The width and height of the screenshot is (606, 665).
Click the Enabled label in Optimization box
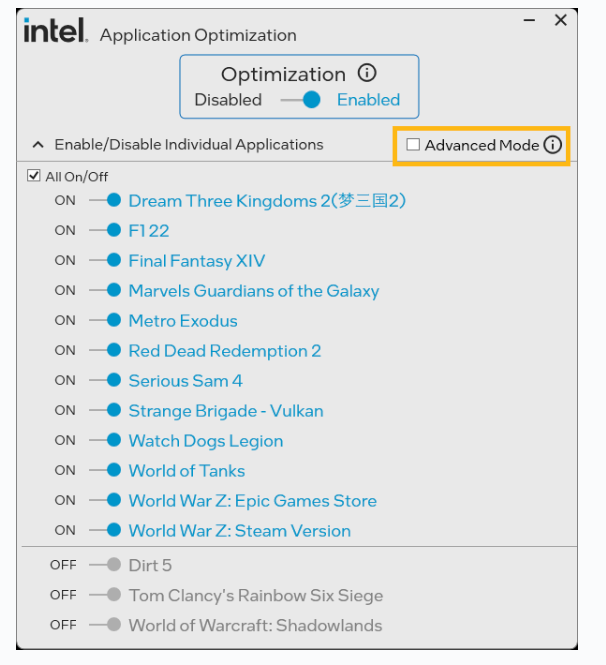click(369, 100)
